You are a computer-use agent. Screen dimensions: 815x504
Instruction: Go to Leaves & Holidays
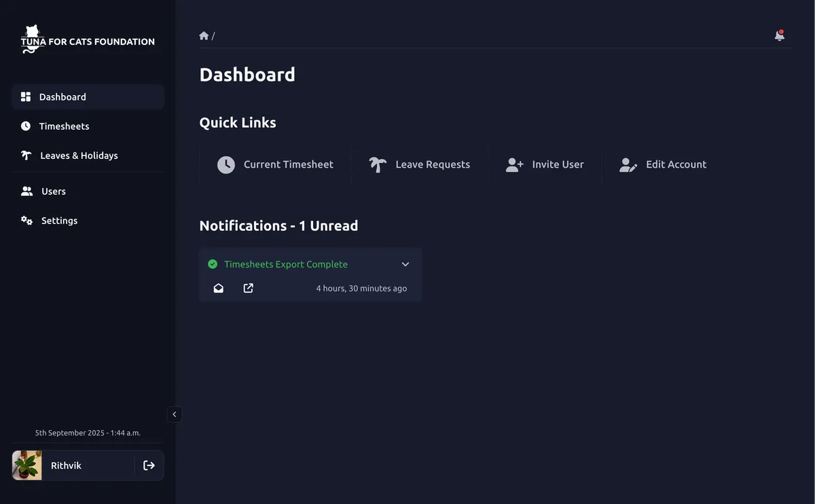[x=79, y=155]
